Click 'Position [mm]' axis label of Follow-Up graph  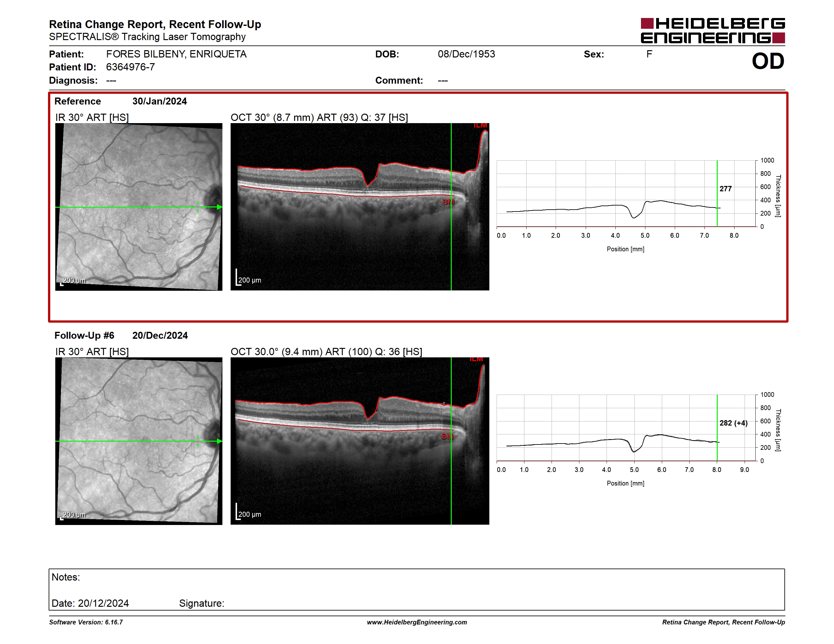click(625, 483)
